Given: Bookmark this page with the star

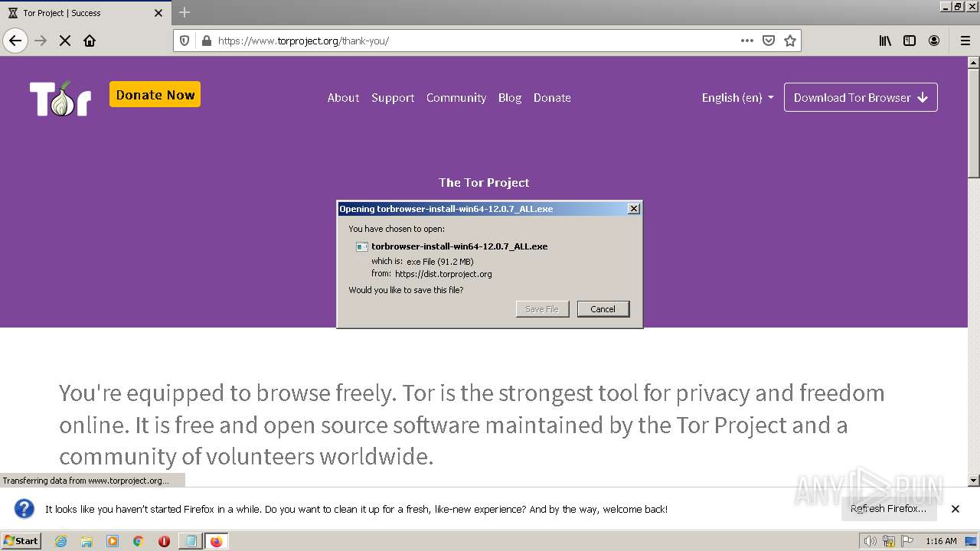Looking at the screenshot, I should point(790,41).
